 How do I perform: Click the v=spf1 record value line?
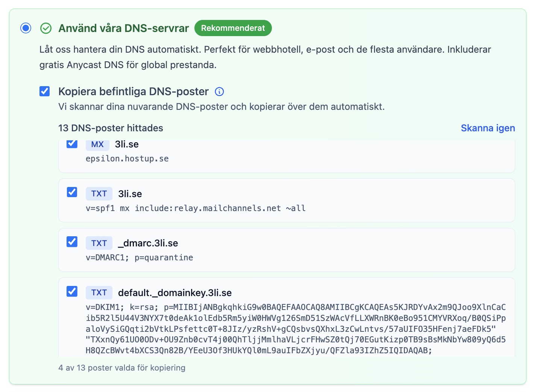click(x=195, y=208)
